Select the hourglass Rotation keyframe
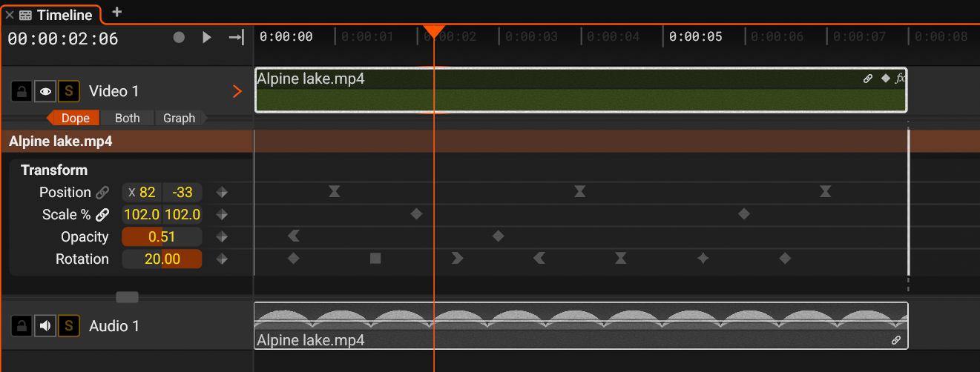980x372 pixels. tap(621, 259)
